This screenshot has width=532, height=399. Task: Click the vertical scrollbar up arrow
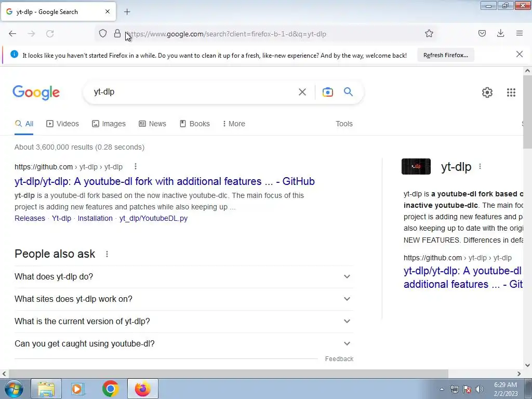point(527,71)
